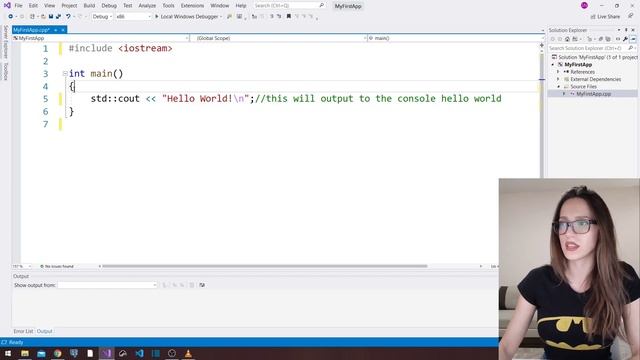This screenshot has height=360, width=640.
Task: Click the Save icon in toolbar
Action: pos(51,16)
